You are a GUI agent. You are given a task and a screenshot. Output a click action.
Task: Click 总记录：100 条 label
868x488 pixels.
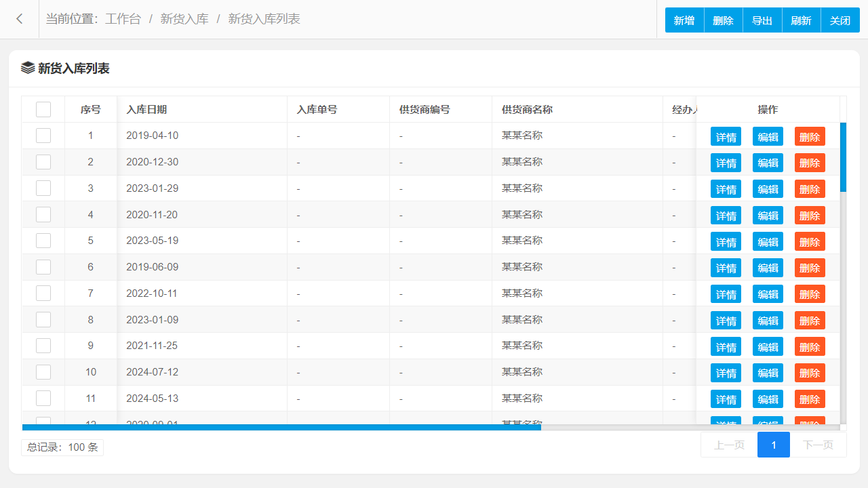(x=62, y=447)
